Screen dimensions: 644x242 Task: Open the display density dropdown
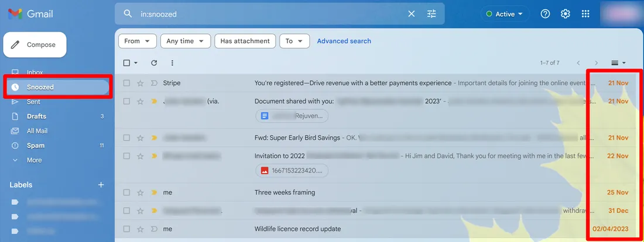[618, 63]
